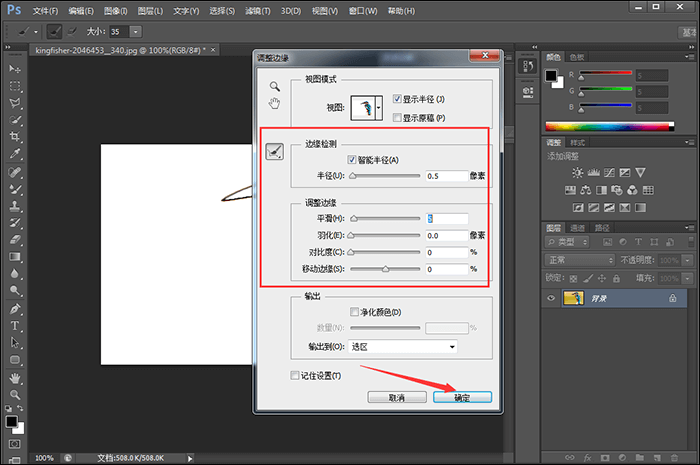This screenshot has width=700, height=465.
Task: Pick the Pen tool
Action: (x=15, y=309)
